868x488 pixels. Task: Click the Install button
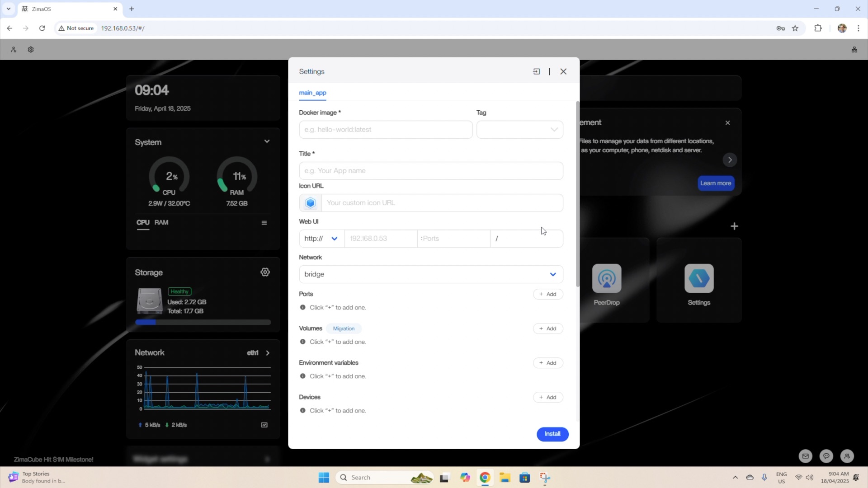pyautogui.click(x=552, y=434)
